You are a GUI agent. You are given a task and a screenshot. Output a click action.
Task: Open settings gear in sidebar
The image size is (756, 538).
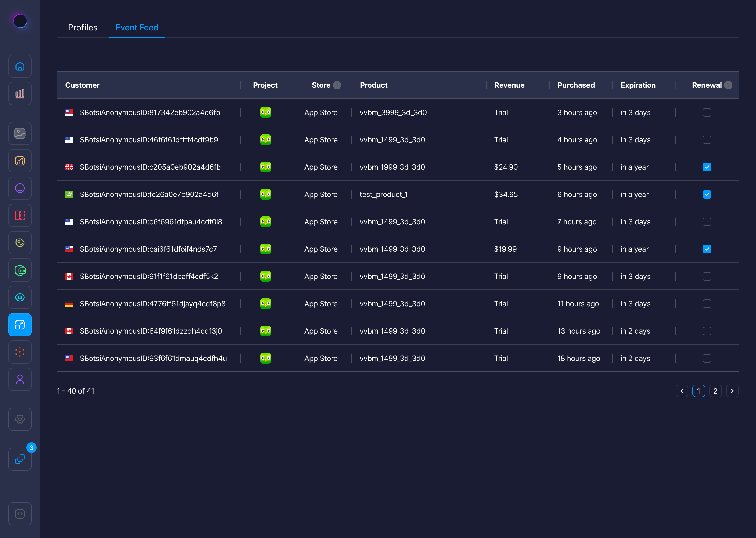(20, 419)
